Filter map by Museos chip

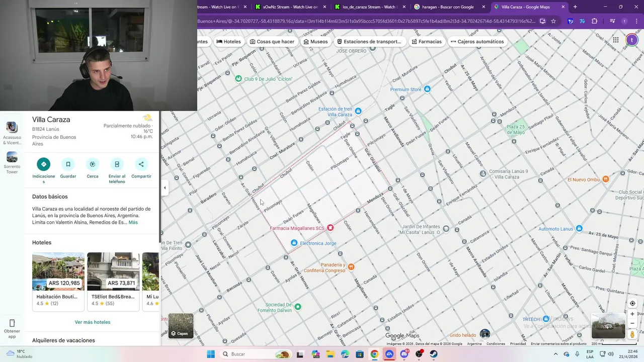(315, 42)
